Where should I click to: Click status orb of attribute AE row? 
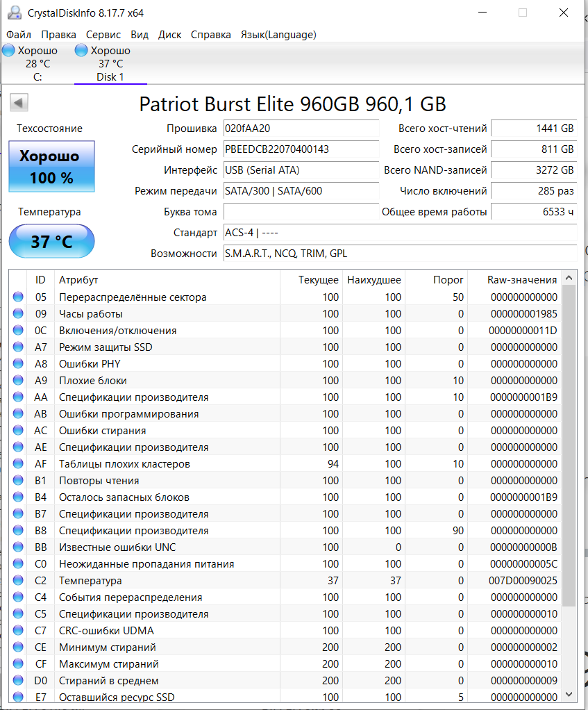tap(18, 447)
